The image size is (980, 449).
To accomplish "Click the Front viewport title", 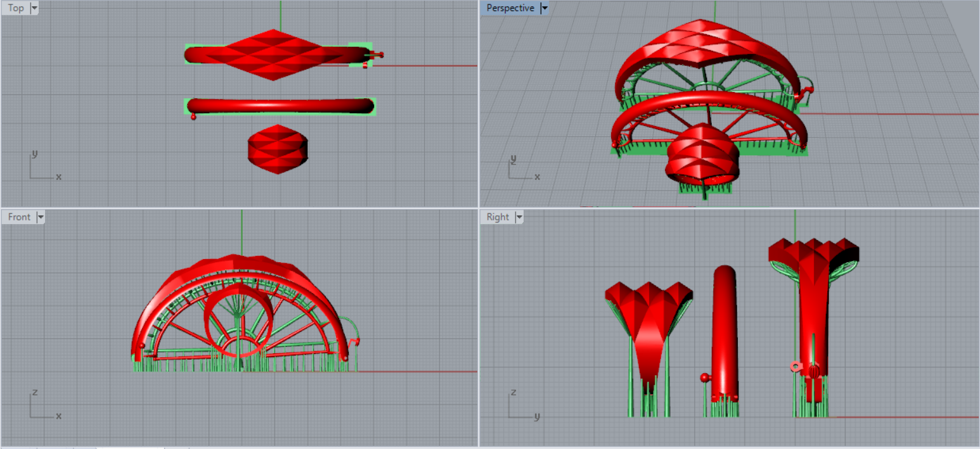I will pos(19,217).
